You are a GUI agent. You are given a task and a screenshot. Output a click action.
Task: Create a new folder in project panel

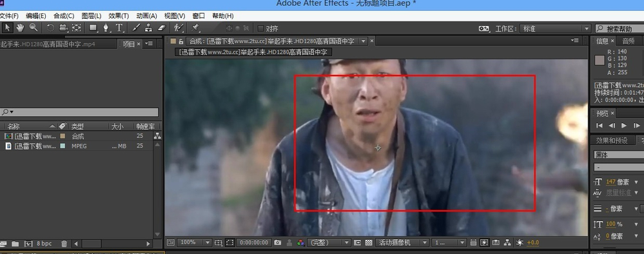(x=15, y=244)
